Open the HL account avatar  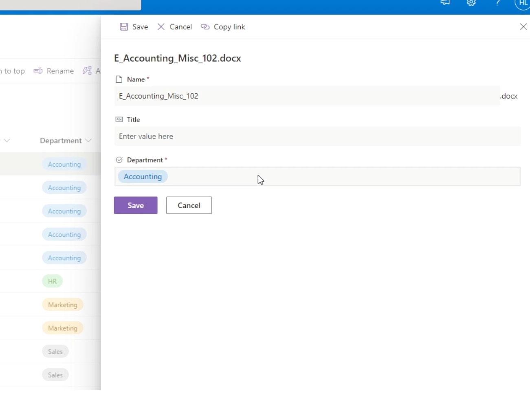(x=523, y=3)
